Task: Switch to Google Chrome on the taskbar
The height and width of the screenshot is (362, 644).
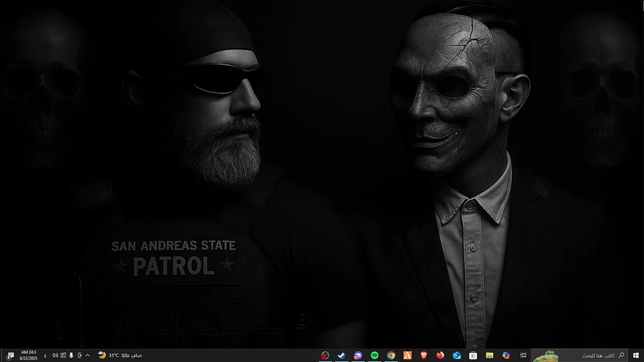Action: point(391,355)
